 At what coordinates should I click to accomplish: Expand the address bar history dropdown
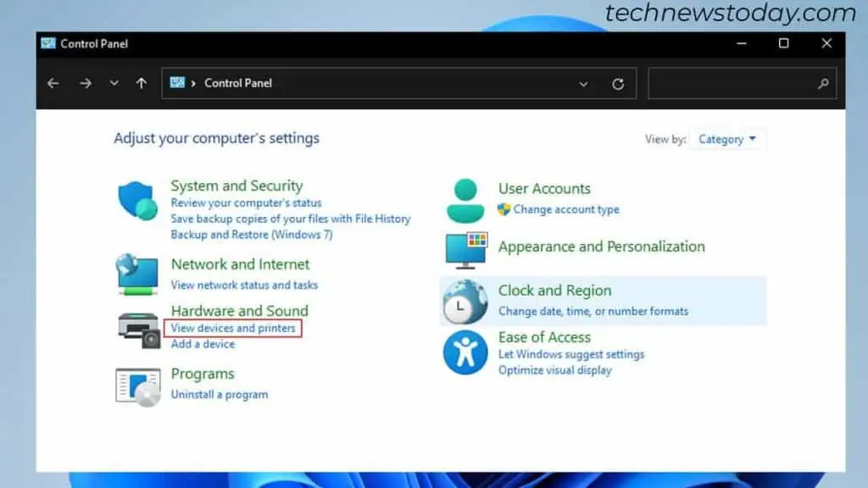(x=583, y=84)
